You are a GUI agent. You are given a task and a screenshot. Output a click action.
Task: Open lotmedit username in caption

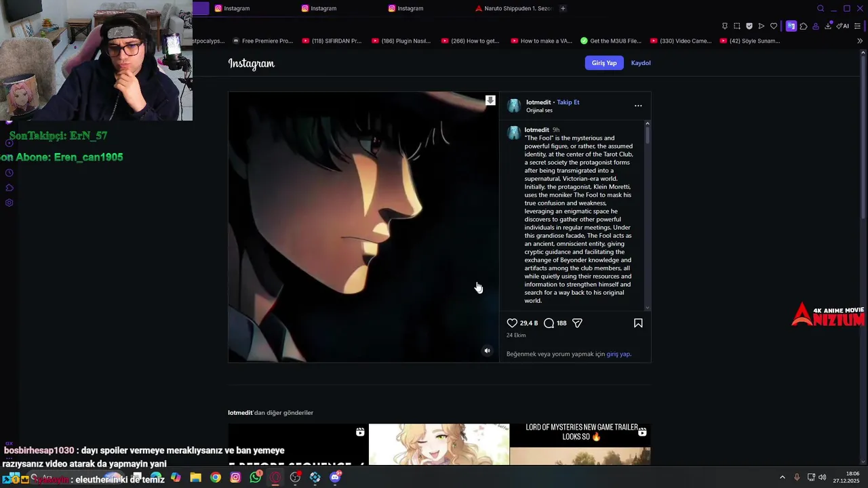[x=537, y=130]
